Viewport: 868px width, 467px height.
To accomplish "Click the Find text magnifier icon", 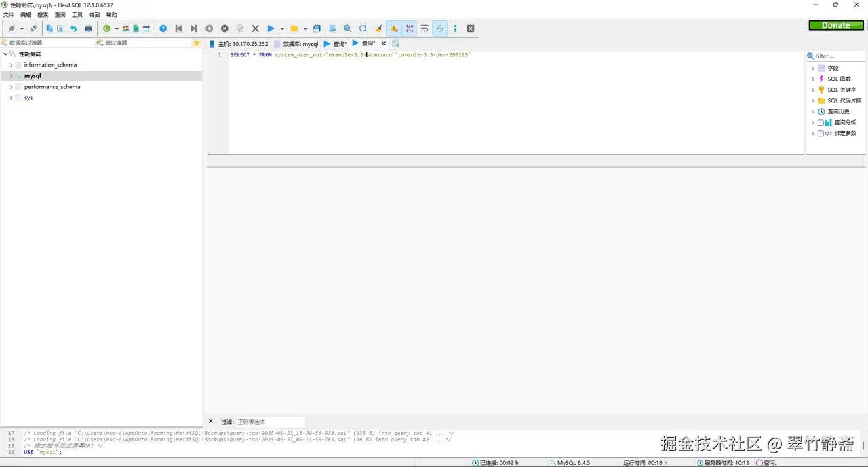I will click(x=348, y=29).
